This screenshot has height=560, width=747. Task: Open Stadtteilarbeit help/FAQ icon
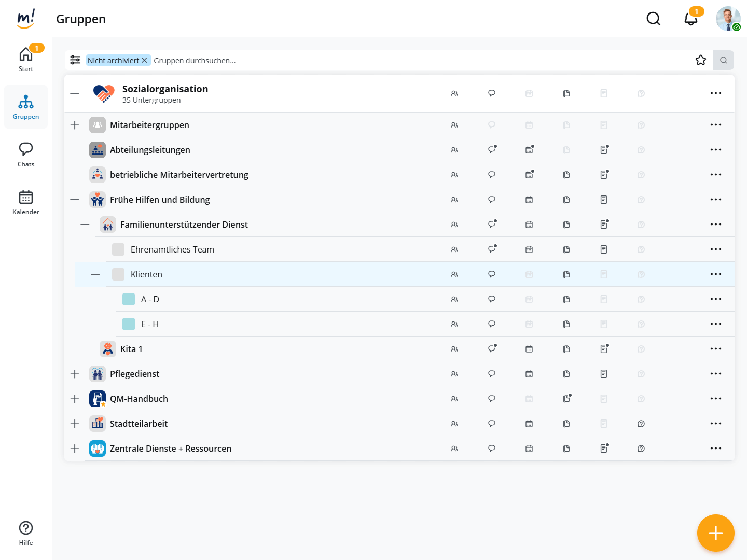[x=641, y=424]
